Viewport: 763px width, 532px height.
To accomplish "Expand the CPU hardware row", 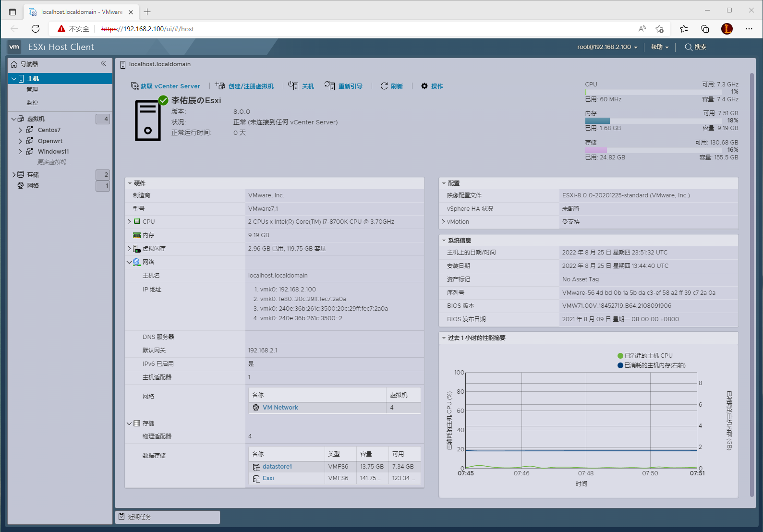I will coord(129,222).
